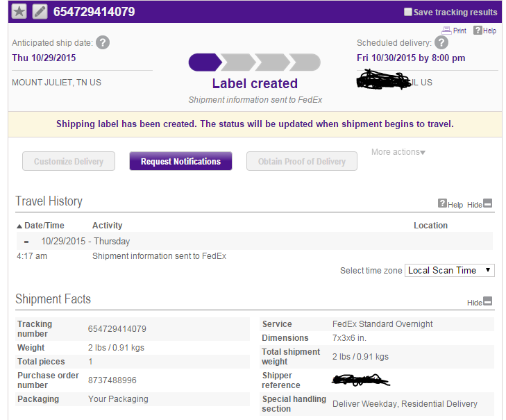Click 'Your Packaging' value

tap(118, 399)
